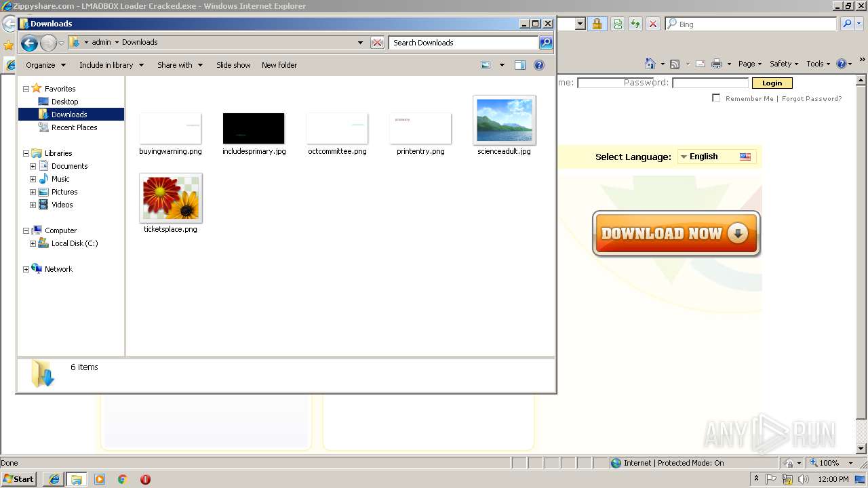
Task: Expand the Pictures library
Action: [x=33, y=192]
